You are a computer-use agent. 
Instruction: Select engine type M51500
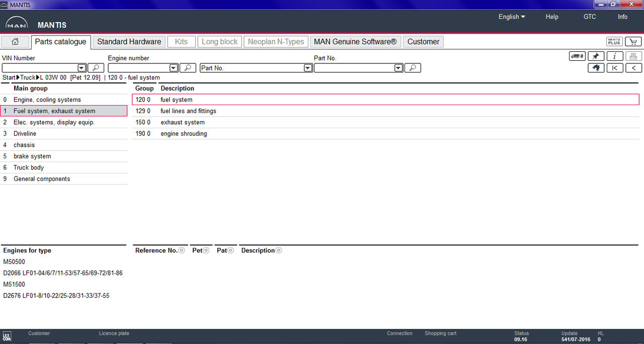[x=14, y=285]
